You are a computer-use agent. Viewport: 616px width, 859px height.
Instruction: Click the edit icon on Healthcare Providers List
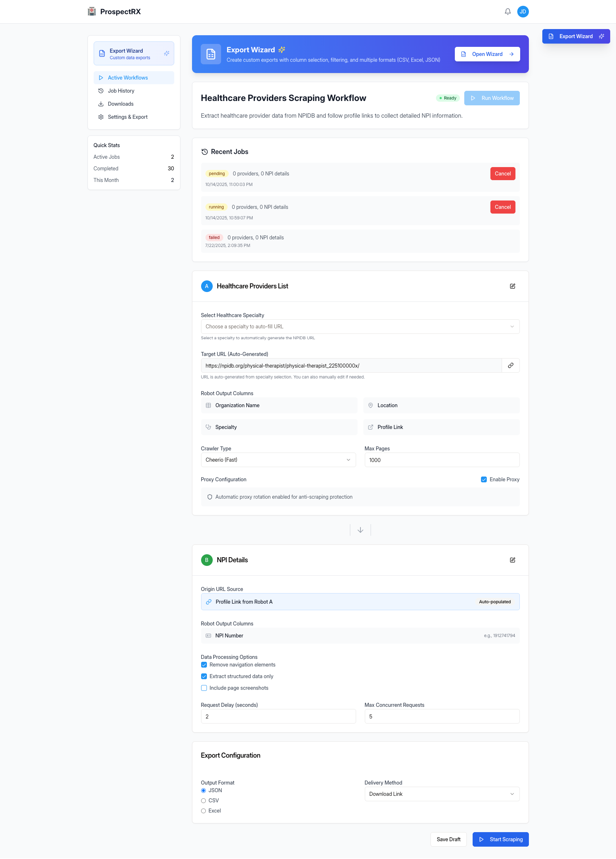pyautogui.click(x=513, y=286)
